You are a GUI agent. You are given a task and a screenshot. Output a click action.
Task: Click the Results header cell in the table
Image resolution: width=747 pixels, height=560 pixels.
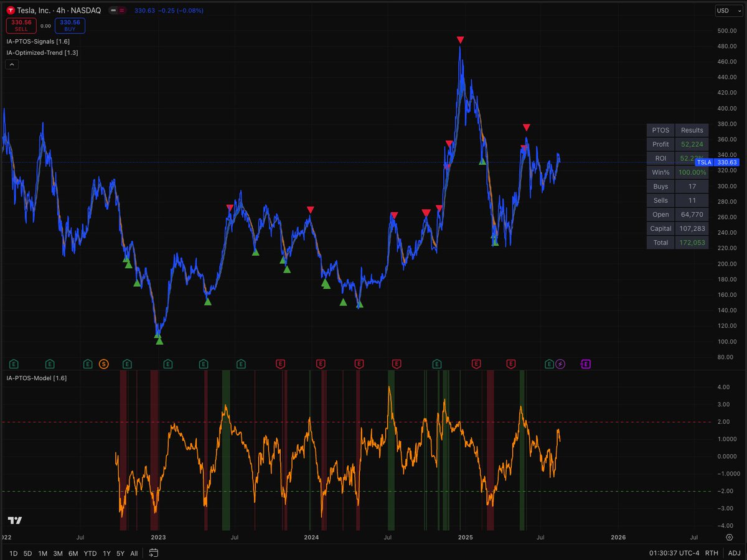[692, 130]
